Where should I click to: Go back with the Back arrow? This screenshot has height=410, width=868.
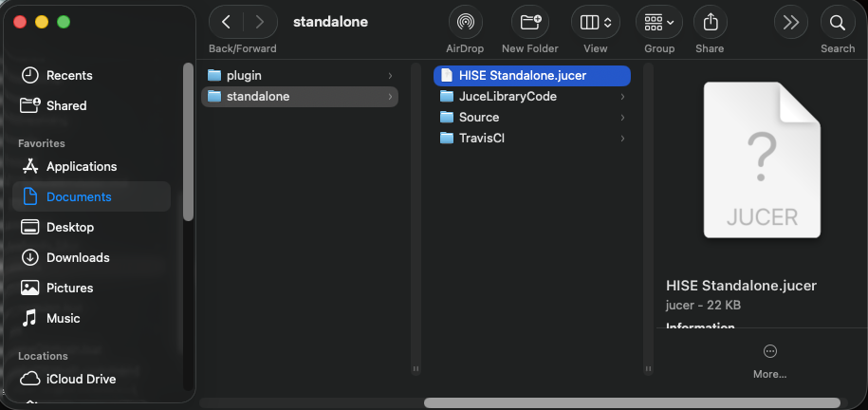click(226, 22)
